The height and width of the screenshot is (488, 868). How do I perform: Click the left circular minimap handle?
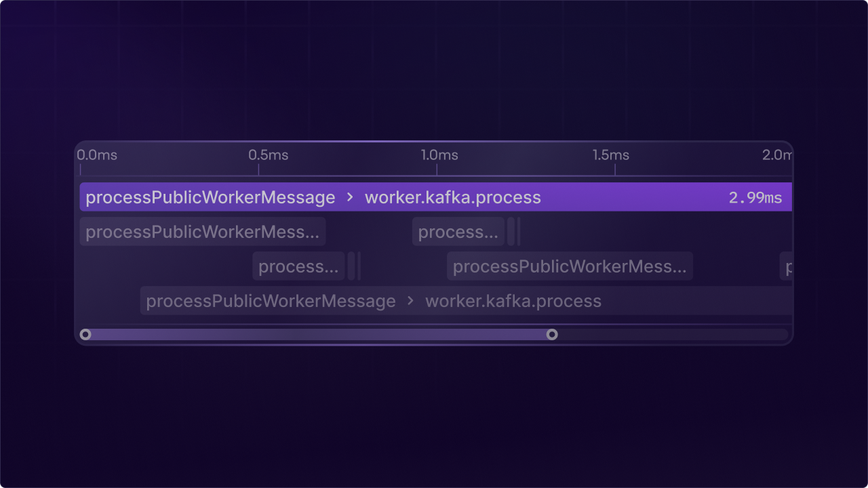[x=85, y=334]
